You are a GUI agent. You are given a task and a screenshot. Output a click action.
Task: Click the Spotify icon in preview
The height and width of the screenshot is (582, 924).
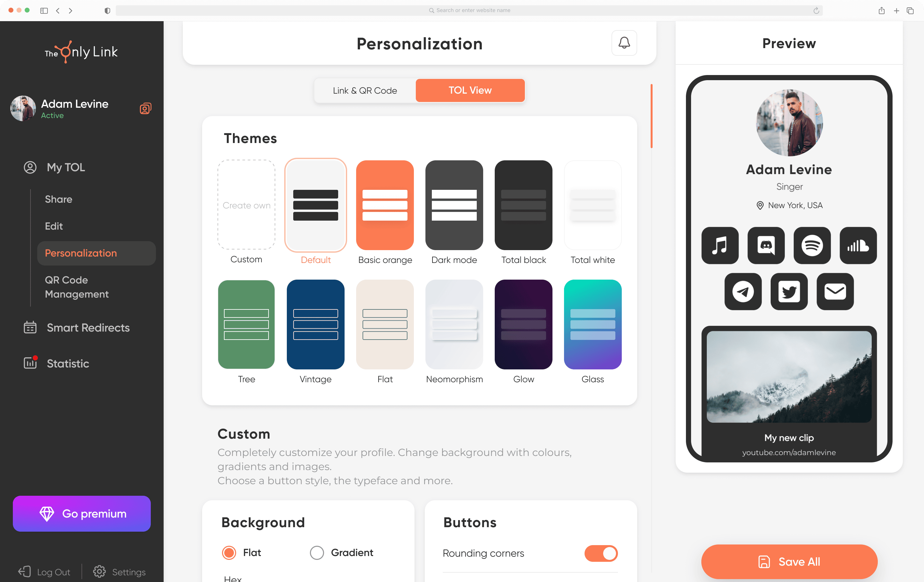pos(812,245)
